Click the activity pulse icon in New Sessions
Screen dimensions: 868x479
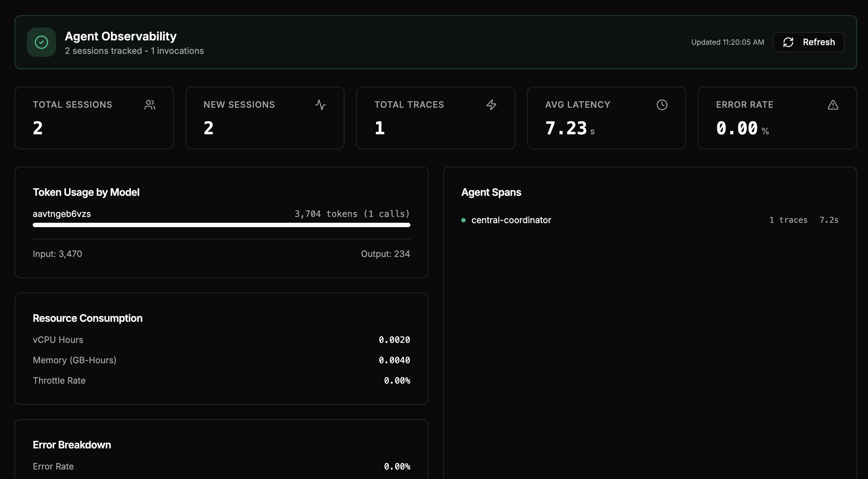click(x=320, y=105)
